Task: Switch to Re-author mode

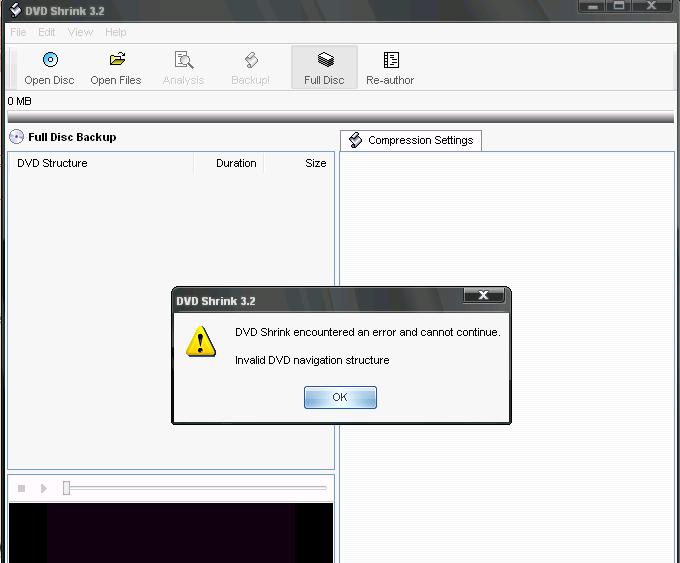Action: pyautogui.click(x=390, y=68)
